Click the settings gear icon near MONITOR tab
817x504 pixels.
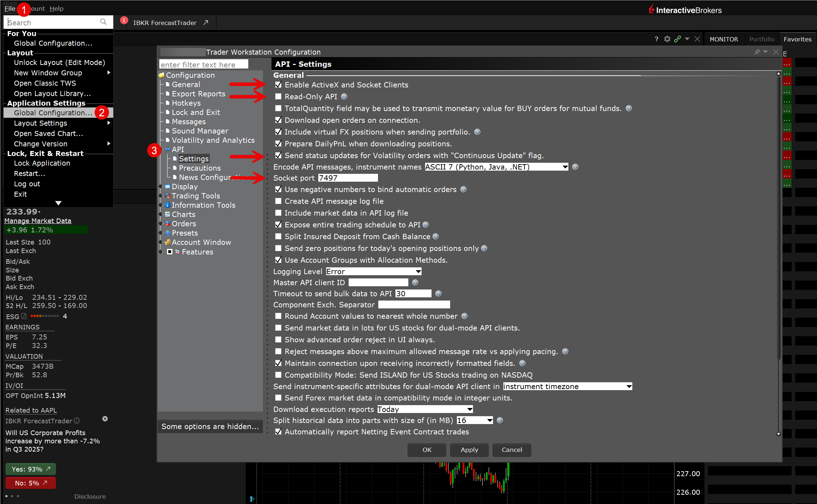coord(667,39)
